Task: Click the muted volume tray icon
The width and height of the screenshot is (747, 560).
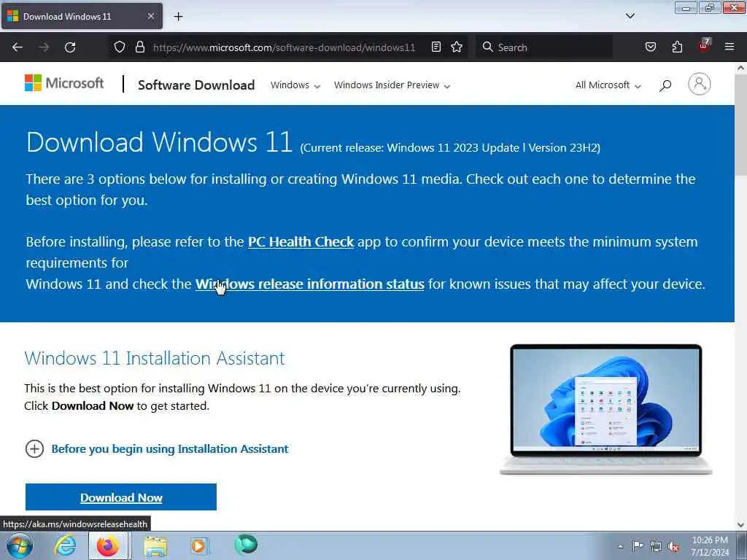Action: (x=673, y=547)
